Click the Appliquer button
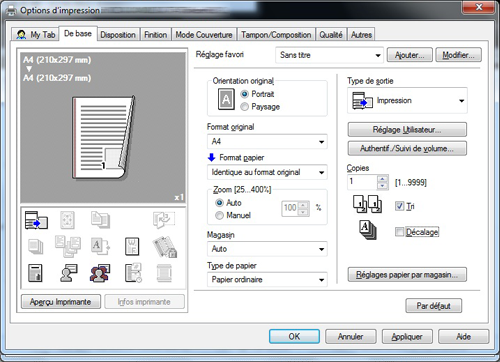500x362 pixels. pos(407,337)
